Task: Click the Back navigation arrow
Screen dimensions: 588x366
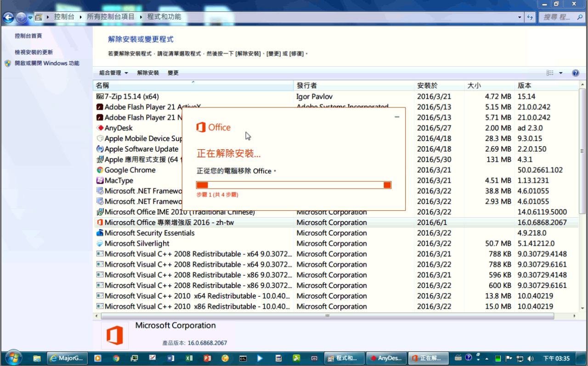Action: (8, 17)
